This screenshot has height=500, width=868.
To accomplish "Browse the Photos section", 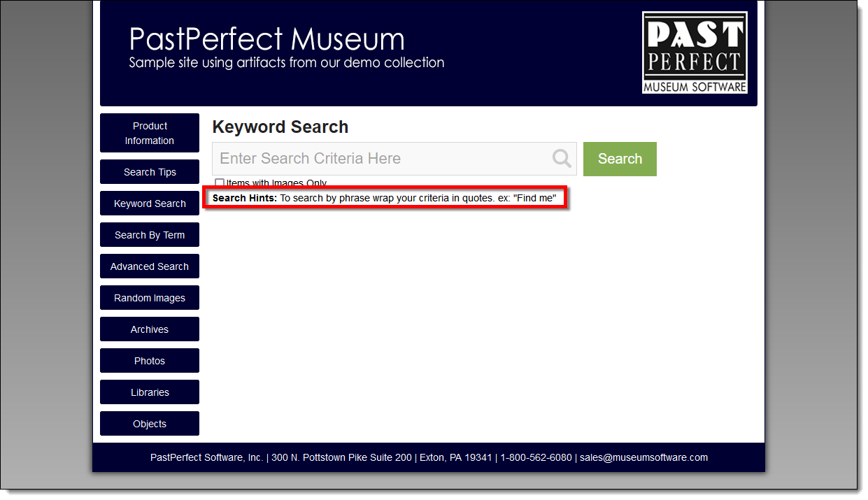I will tap(150, 361).
